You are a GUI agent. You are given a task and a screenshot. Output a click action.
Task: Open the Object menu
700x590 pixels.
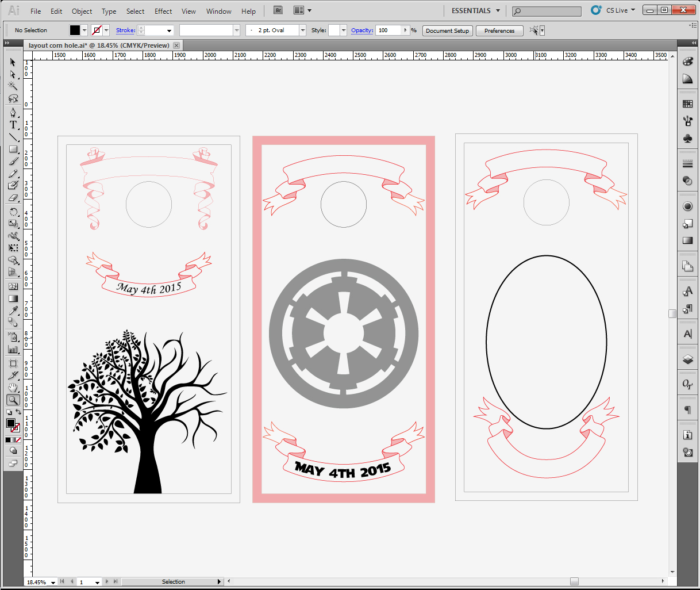pyautogui.click(x=82, y=11)
